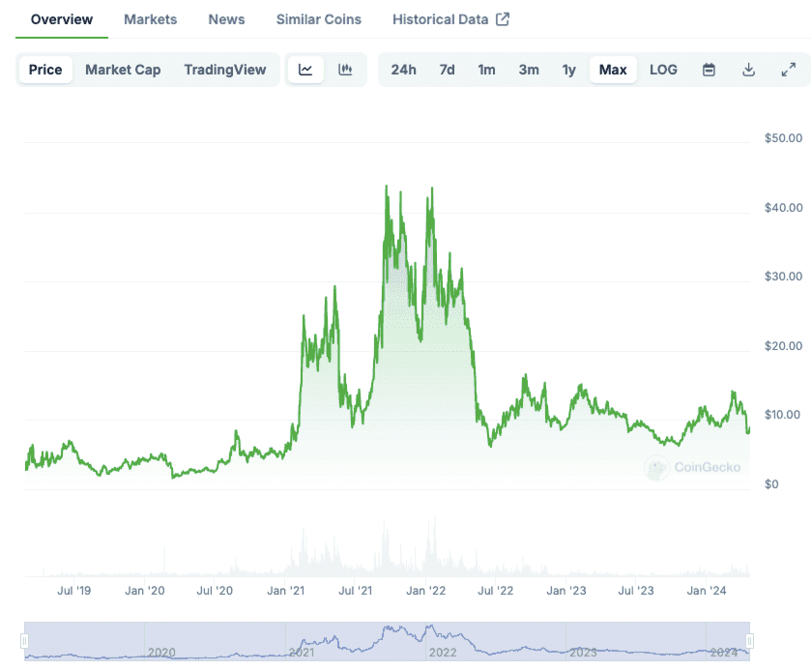Switch to the News tab
The image size is (812, 671).
coord(225,18)
